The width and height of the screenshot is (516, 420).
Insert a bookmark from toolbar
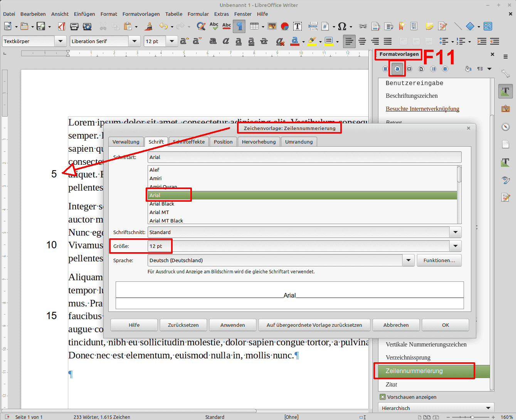point(402,26)
